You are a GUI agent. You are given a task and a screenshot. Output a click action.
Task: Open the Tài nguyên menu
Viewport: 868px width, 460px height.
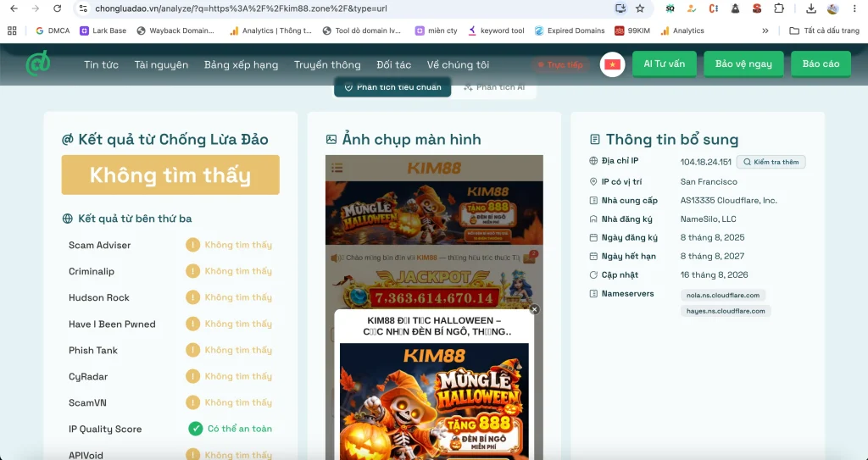tap(161, 64)
